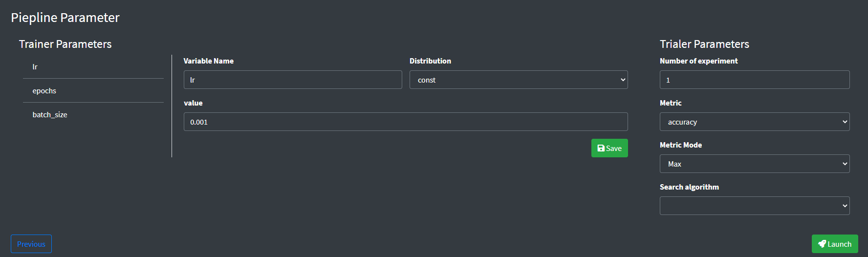This screenshot has height=257, width=868.
Task: Focus the Variable Name text field
Action: pos(293,80)
